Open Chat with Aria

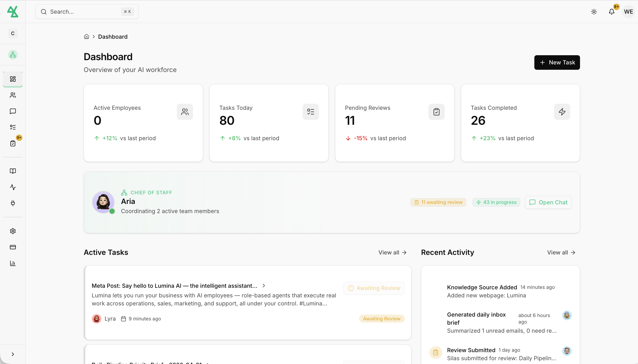548,202
